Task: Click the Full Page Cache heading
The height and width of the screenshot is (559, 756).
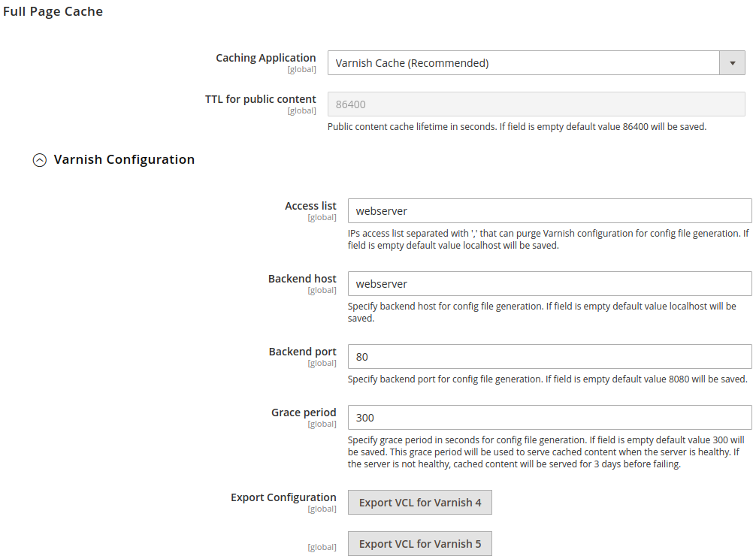Action: [x=53, y=11]
